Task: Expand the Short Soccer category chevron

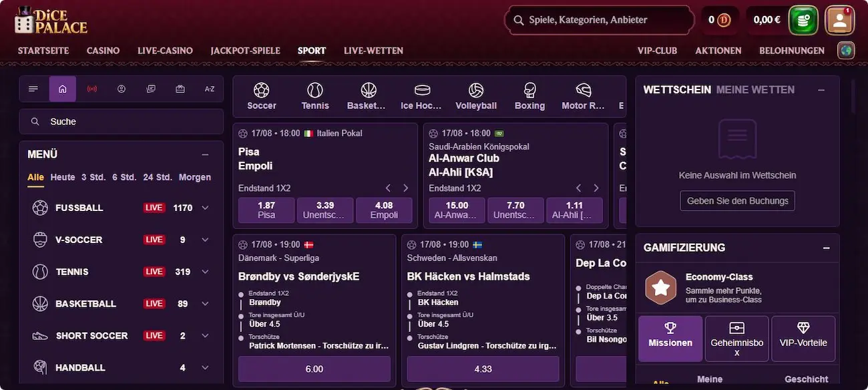Action: (x=205, y=336)
